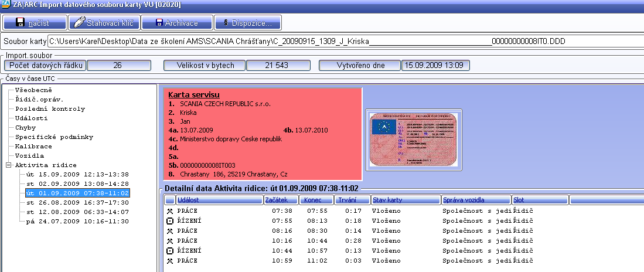Click the Vytvořeno dne label
Screen dimensions: 644x272
coord(360,65)
